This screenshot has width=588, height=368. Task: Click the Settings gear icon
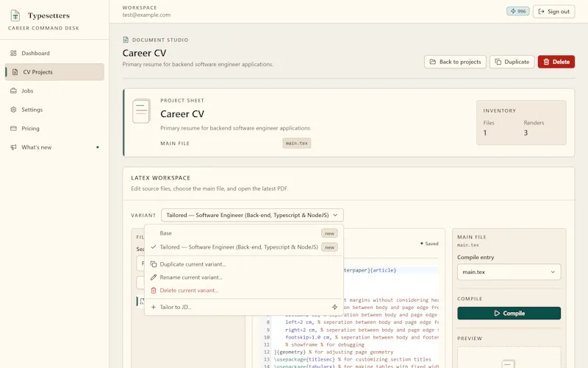tap(13, 110)
